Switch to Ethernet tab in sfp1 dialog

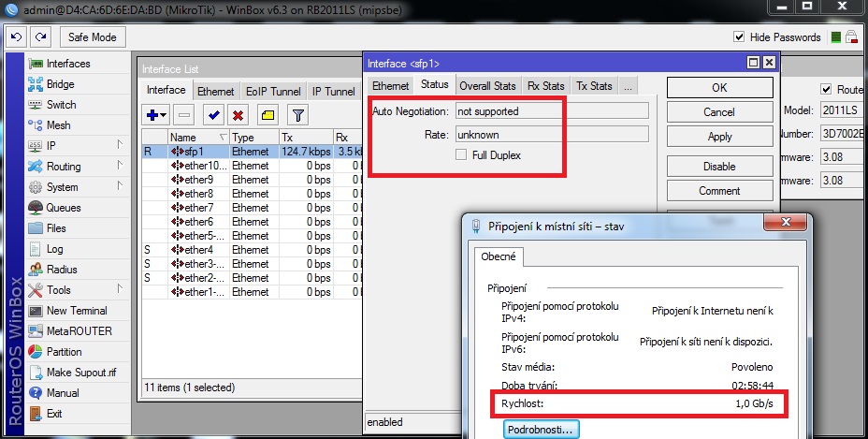[x=390, y=86]
